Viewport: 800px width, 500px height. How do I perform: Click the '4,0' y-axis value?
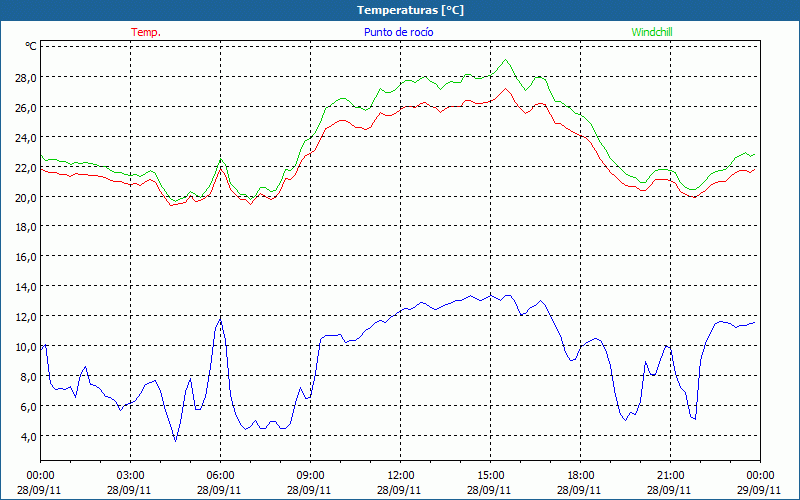[x=29, y=436]
